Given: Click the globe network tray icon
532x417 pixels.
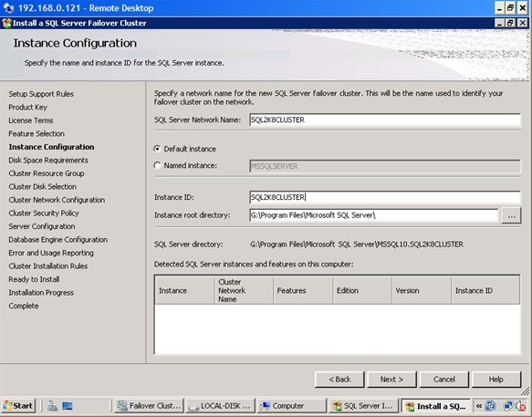Looking at the screenshot, I should pyautogui.click(x=490, y=406).
